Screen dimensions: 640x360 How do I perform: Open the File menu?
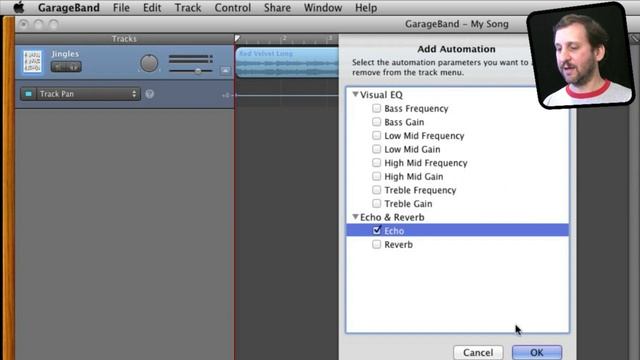[121, 8]
